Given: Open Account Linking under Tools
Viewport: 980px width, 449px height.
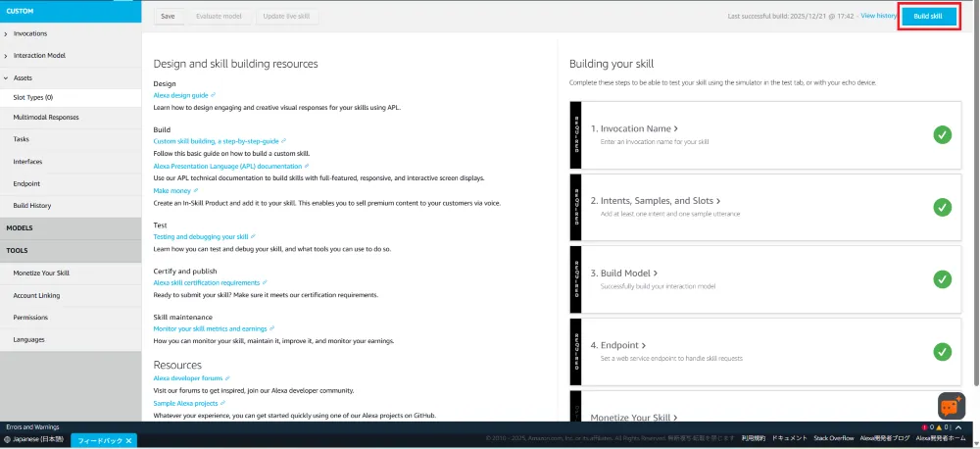Looking at the screenshot, I should click(36, 295).
